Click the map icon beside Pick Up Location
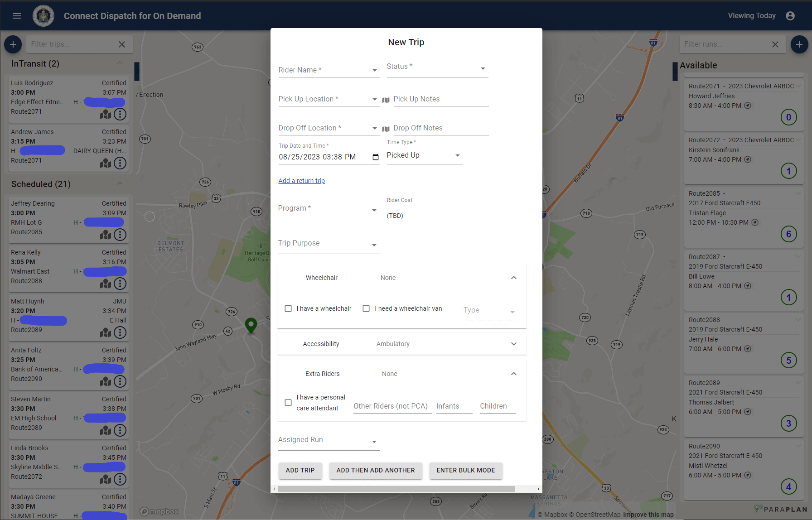The image size is (812, 520). pyautogui.click(x=386, y=100)
